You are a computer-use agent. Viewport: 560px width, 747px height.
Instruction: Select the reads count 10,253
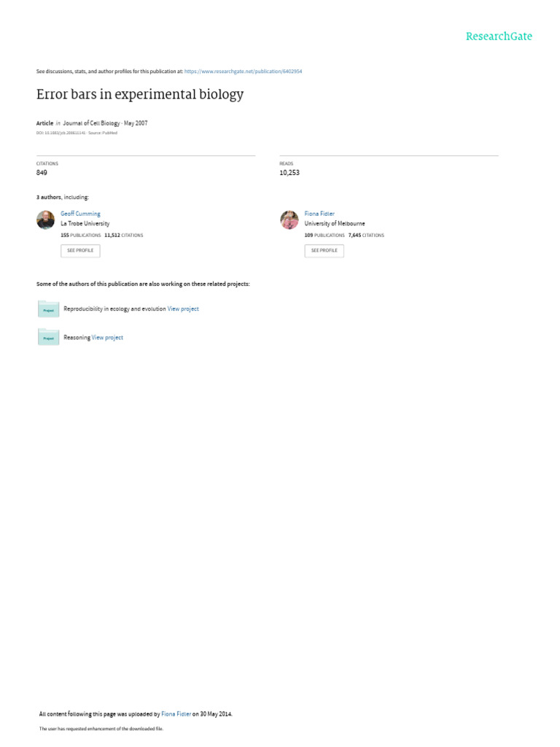pyautogui.click(x=289, y=173)
